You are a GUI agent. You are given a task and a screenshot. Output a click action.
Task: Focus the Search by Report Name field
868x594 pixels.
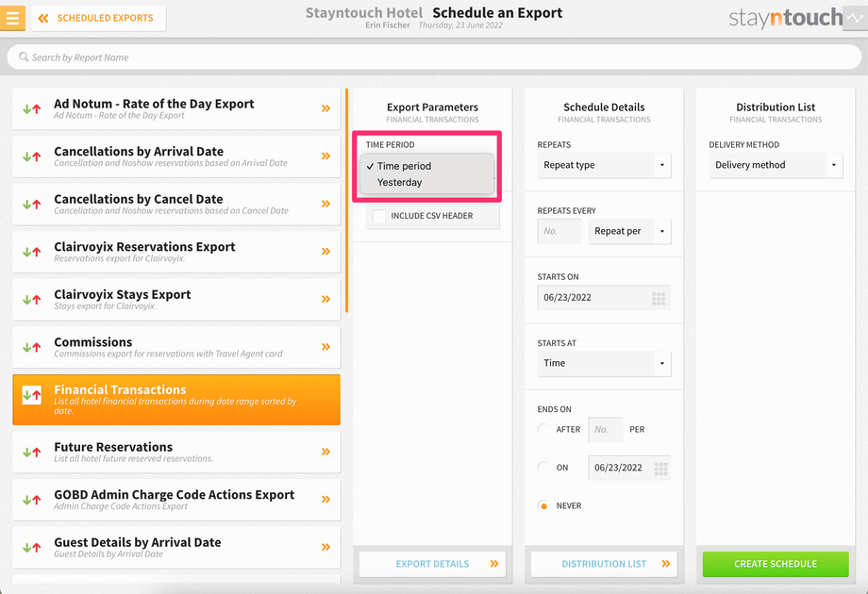click(434, 57)
